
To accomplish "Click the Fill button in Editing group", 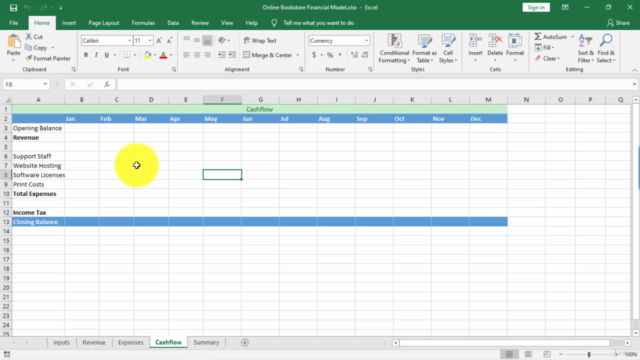I will click(x=544, y=48).
